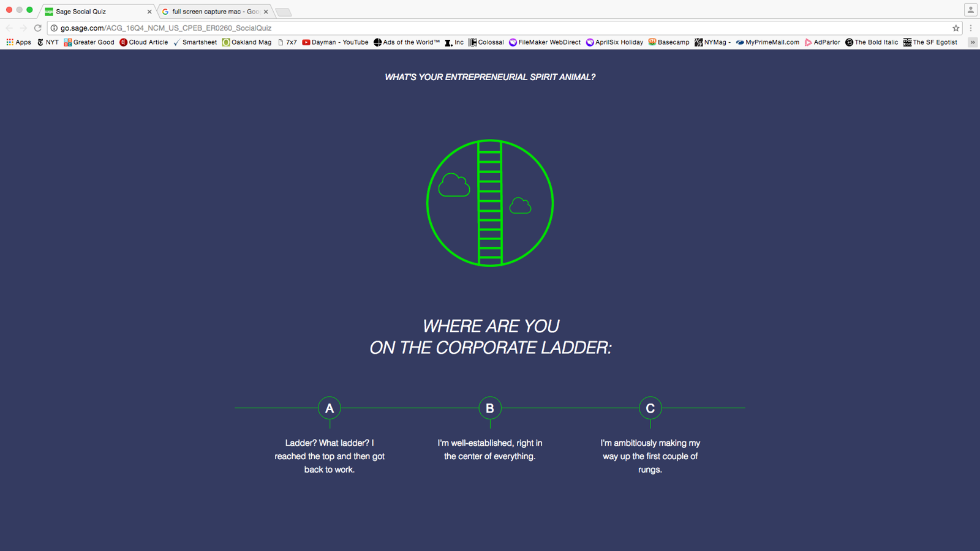980x551 pixels.
Task: Switch to Sage Social Quiz tab
Action: (98, 12)
